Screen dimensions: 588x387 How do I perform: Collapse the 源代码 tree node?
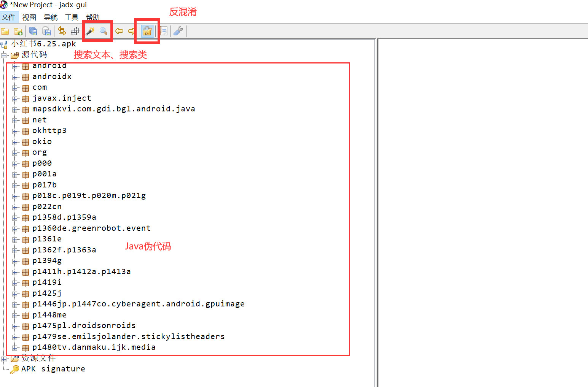pyautogui.click(x=4, y=56)
